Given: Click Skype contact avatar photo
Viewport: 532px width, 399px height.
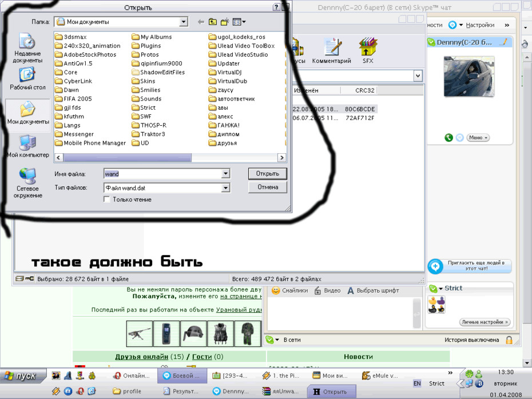Looking at the screenshot, I should (469, 76).
